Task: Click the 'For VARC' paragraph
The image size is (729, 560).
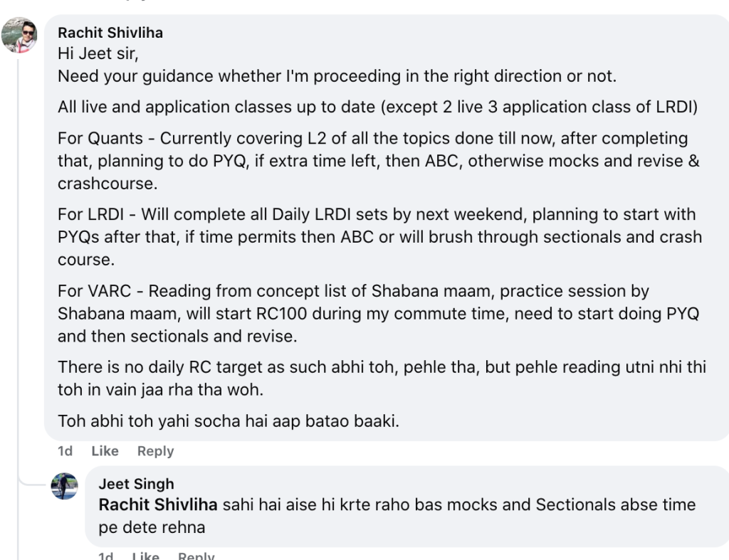Action: click(379, 313)
